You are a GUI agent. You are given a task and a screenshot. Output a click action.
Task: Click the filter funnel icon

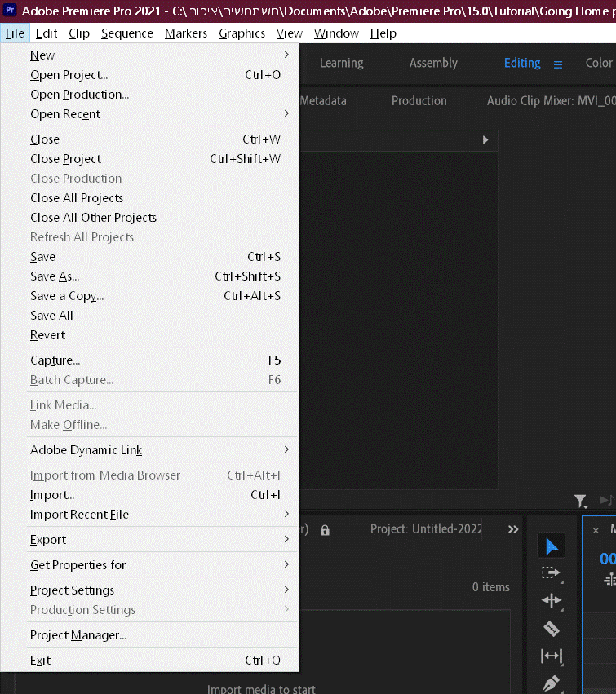tap(580, 501)
